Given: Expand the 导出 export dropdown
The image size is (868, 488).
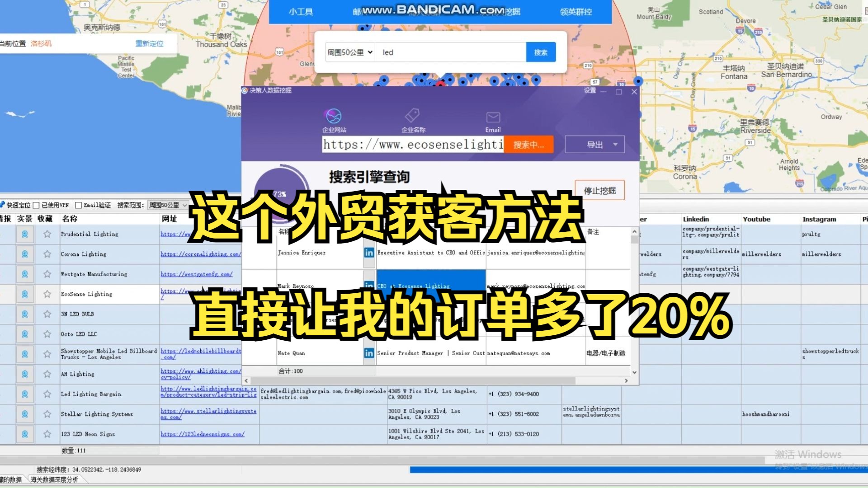Looking at the screenshot, I should 595,145.
